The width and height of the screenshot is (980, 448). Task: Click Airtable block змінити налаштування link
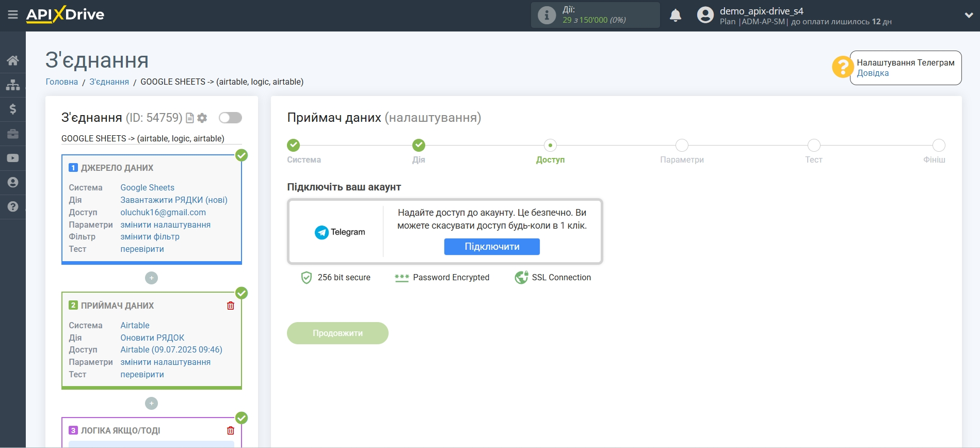pos(166,362)
